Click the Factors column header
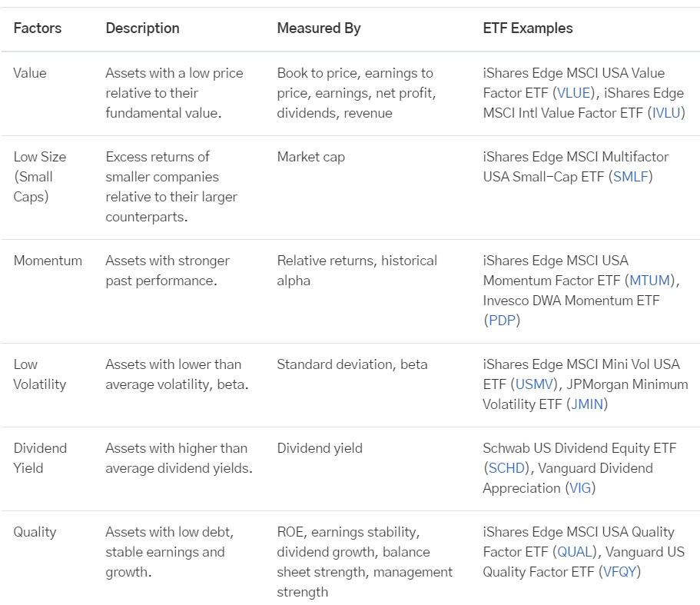 point(38,28)
